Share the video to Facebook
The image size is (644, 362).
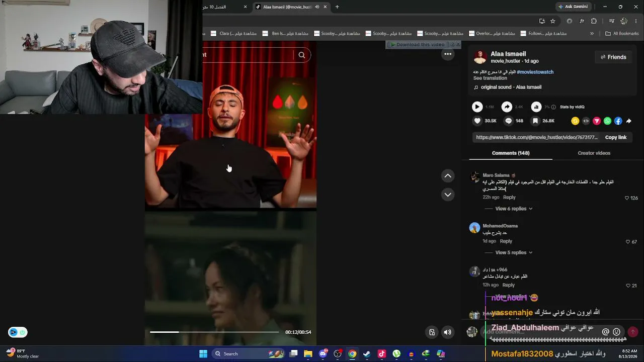click(618, 121)
